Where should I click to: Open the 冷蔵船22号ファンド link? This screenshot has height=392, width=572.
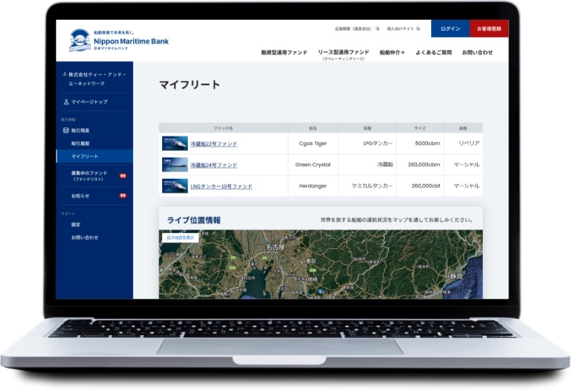click(213, 145)
